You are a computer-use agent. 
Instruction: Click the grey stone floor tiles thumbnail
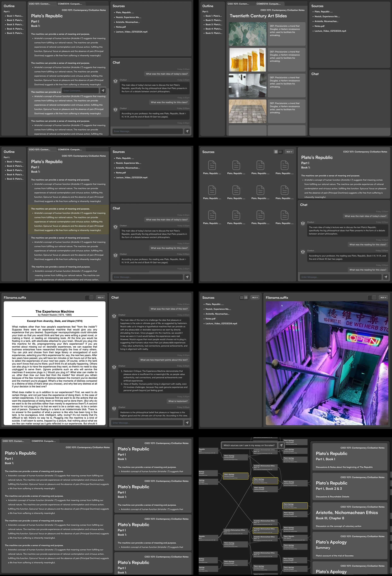click(x=247, y=111)
